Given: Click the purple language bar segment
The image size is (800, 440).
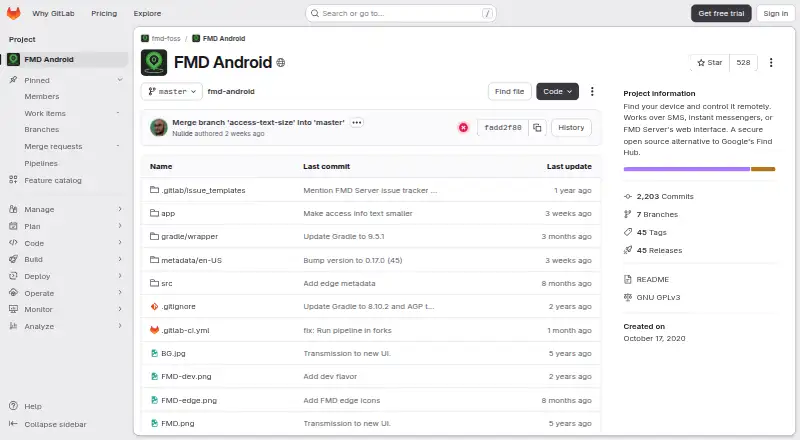Looking at the screenshot, I should click(x=686, y=169).
